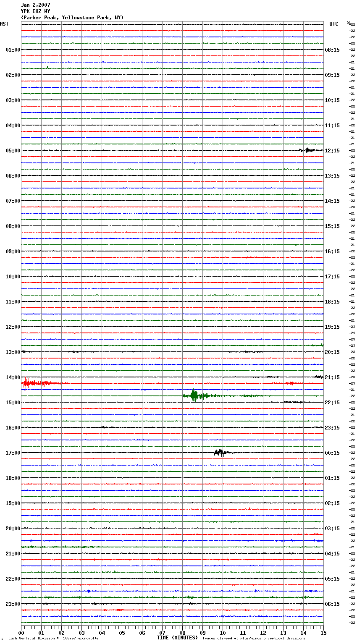Pick the 19:15 UTC time label
This screenshot has width=357, height=644.
pos(332,327)
